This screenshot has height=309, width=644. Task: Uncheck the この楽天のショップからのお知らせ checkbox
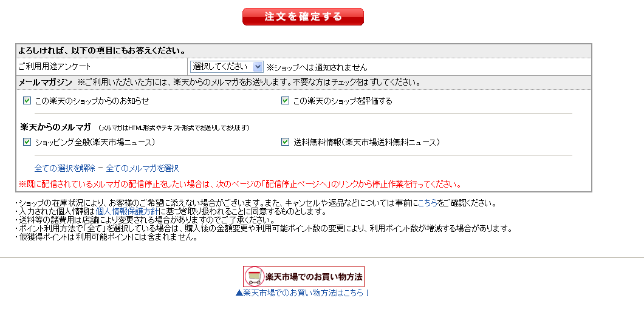(x=27, y=101)
